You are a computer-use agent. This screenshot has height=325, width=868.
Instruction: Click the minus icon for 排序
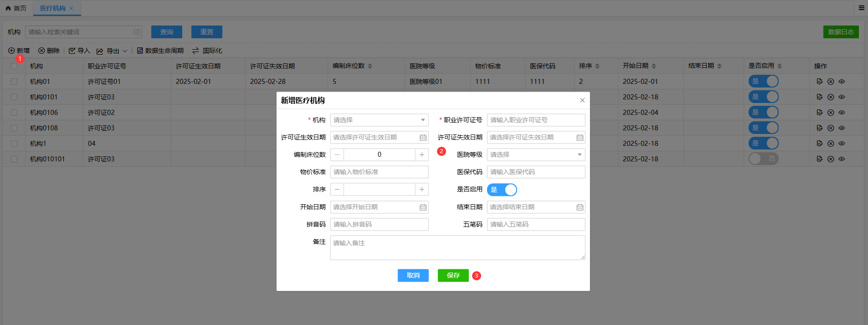coord(337,190)
